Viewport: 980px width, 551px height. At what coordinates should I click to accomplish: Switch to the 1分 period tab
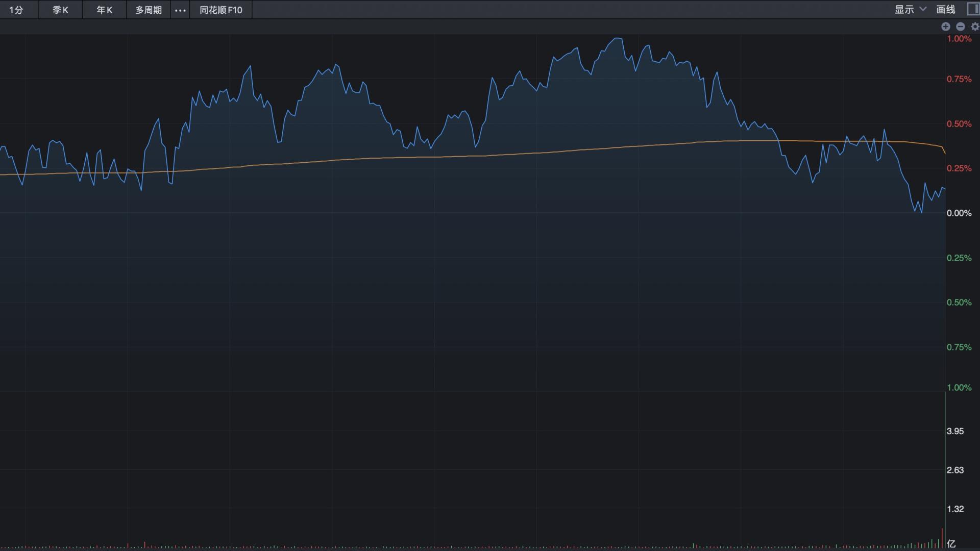pyautogui.click(x=16, y=10)
